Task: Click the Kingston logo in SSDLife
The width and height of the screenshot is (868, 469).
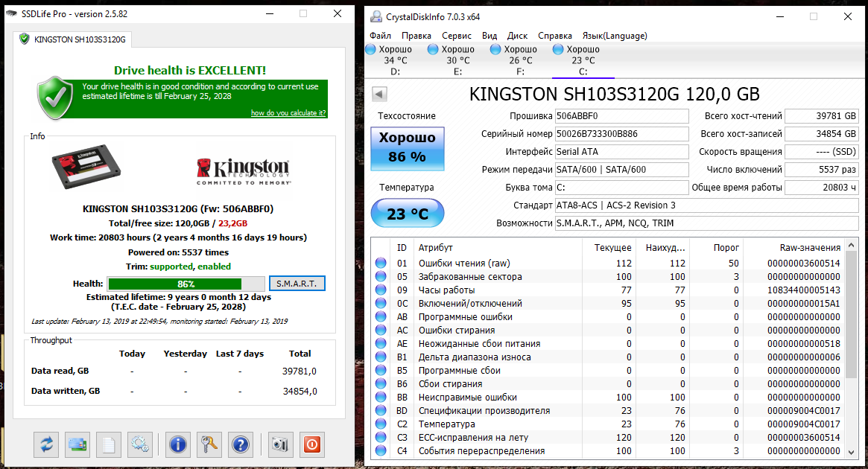Action: click(x=244, y=171)
